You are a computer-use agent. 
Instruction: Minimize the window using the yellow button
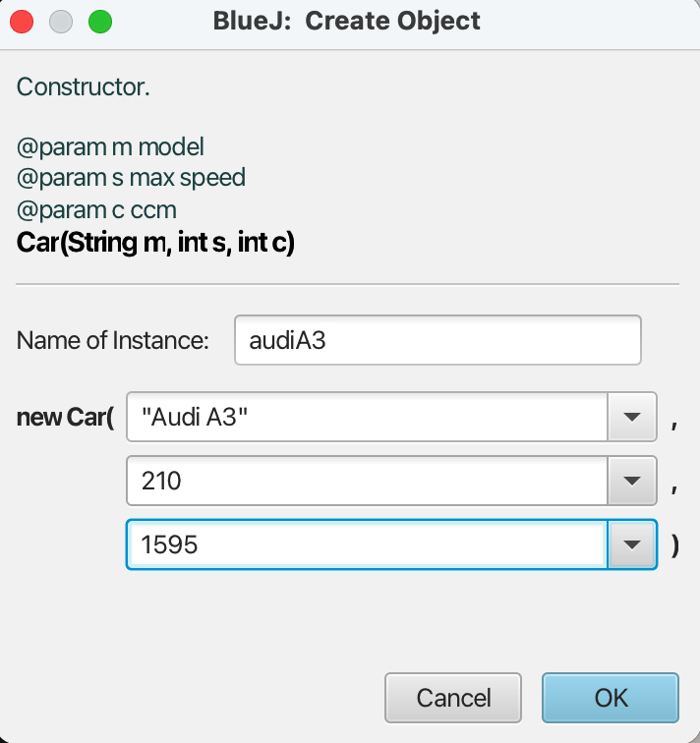[x=61, y=21]
